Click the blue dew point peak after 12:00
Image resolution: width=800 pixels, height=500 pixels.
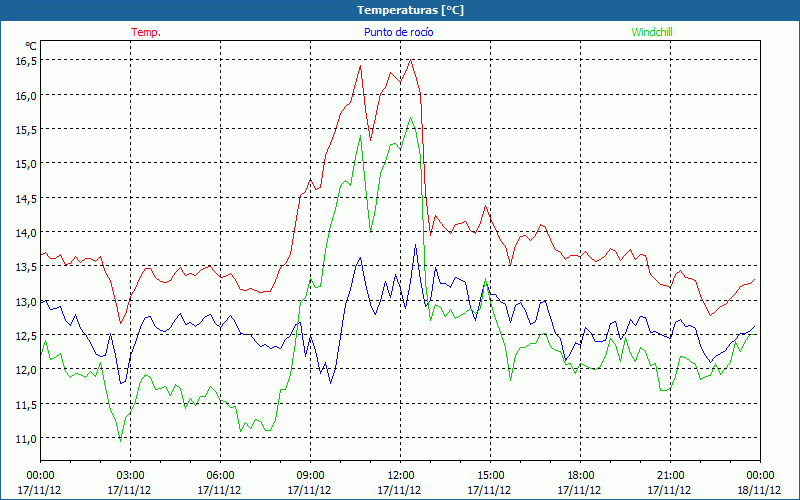(415, 245)
